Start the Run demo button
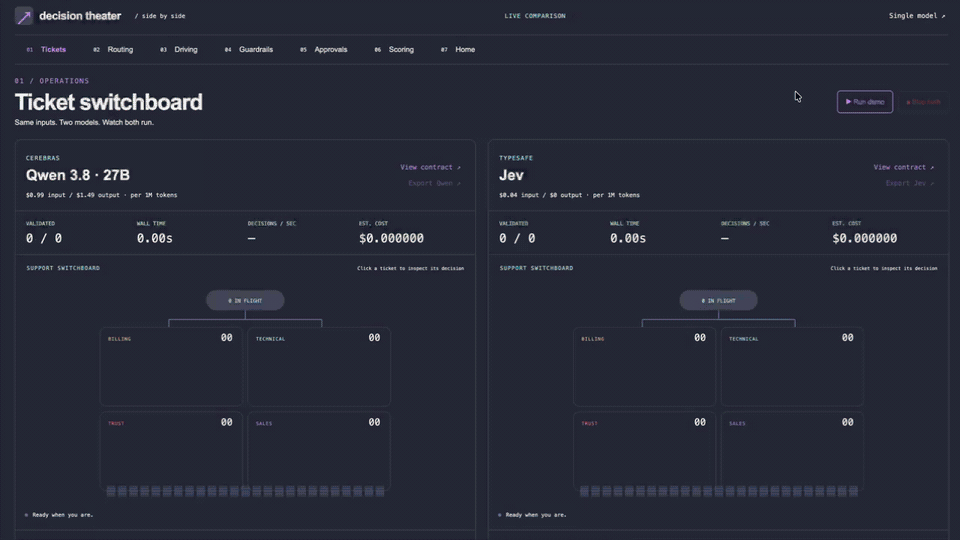Screen dimensions: 960x540 pos(864,102)
